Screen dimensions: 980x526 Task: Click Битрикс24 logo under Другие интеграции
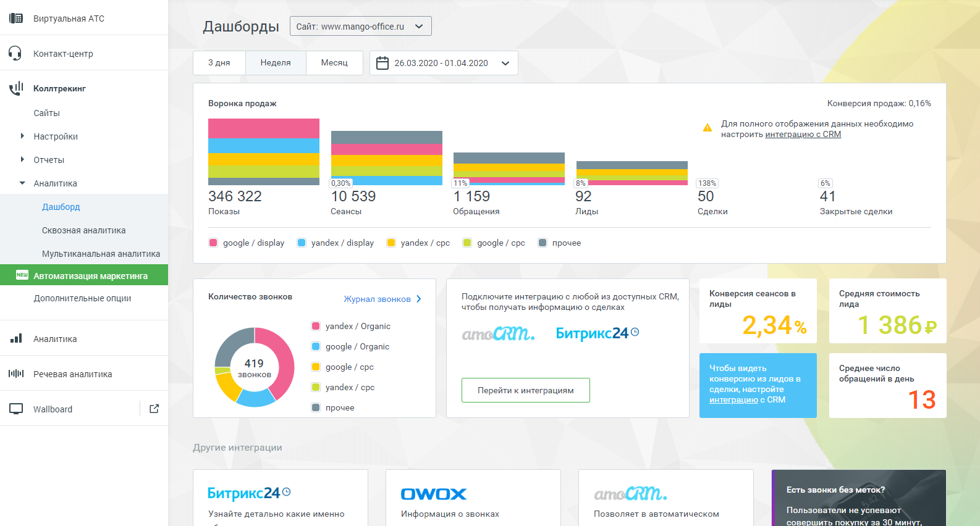(x=249, y=493)
